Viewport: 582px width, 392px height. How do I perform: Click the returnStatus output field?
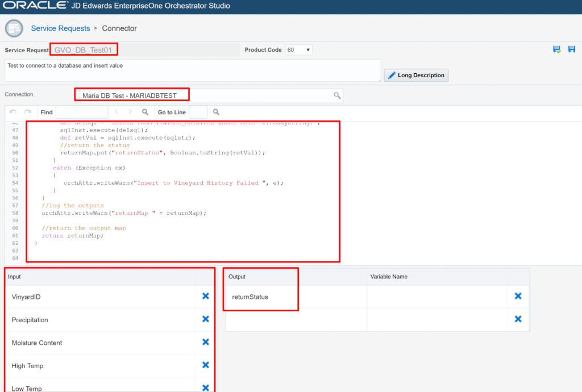[x=296, y=297]
